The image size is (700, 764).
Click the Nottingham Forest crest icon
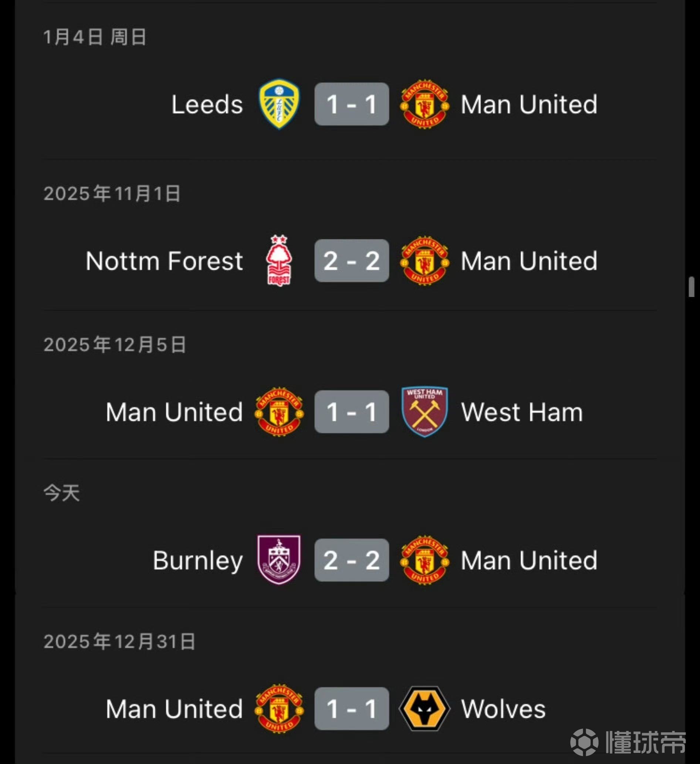[279, 261]
